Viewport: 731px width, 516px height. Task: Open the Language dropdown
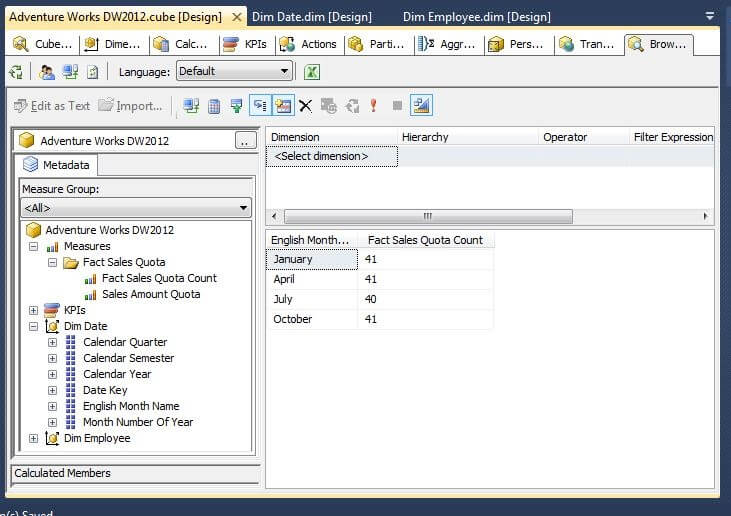pos(234,71)
